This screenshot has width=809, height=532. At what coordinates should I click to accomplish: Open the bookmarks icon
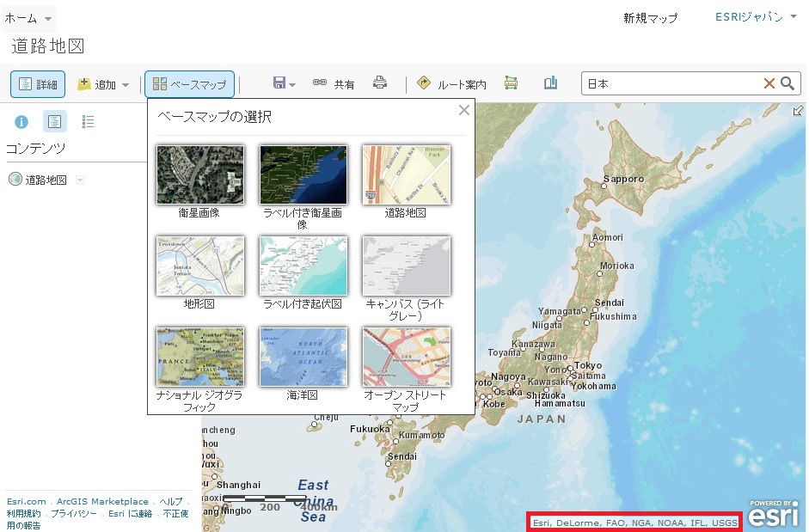(550, 83)
